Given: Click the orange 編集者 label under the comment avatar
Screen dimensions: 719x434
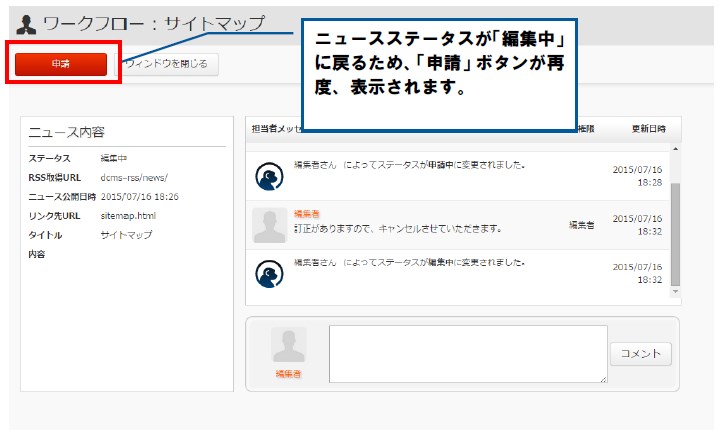Looking at the screenshot, I should [288, 374].
